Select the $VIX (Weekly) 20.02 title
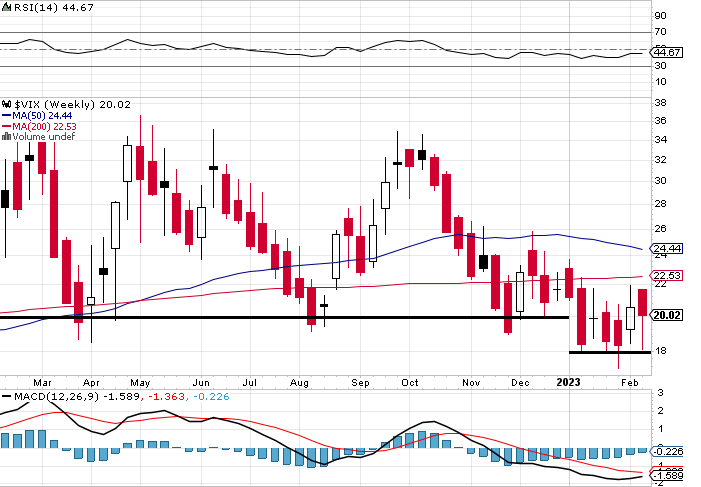Image resolution: width=701 pixels, height=487 pixels. pyautogui.click(x=72, y=105)
